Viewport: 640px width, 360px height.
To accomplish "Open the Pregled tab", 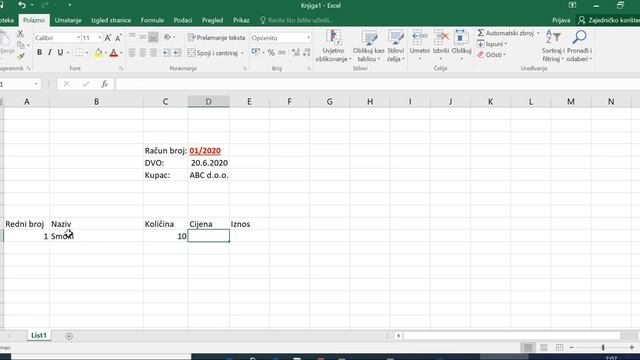I will click(x=212, y=20).
